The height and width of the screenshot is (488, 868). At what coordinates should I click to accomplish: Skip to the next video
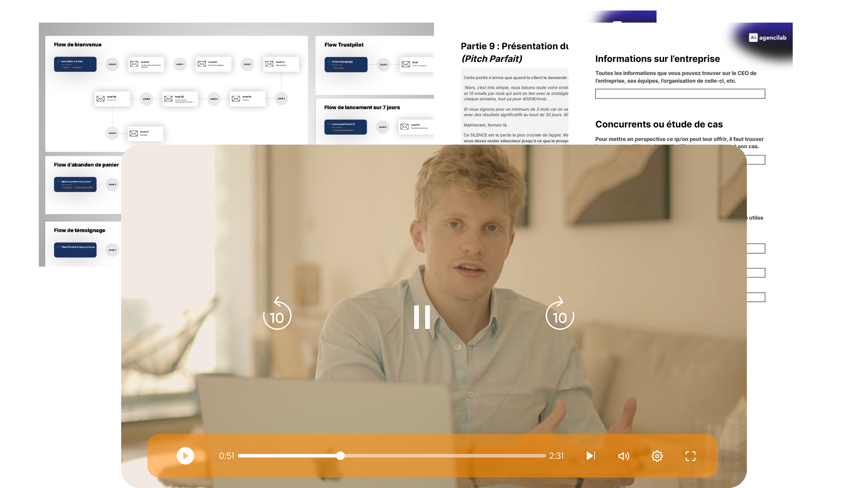click(590, 456)
